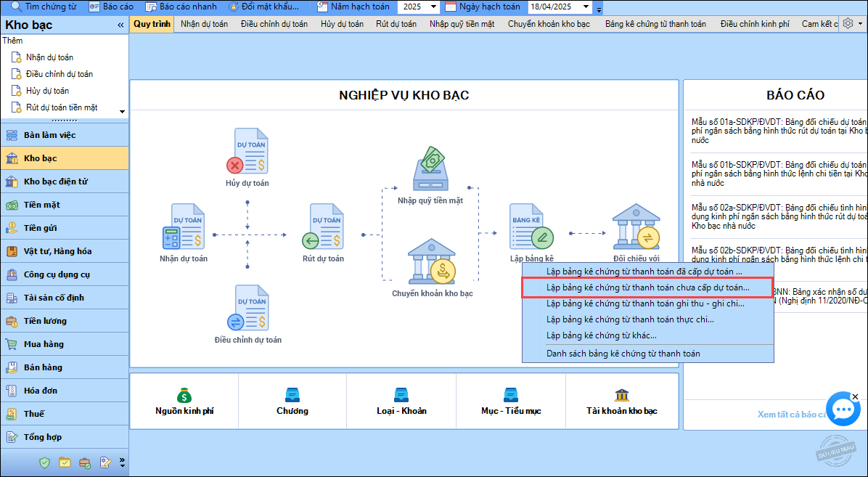This screenshot has height=477, width=868.
Task: Choose Lập bảng kê đã cấp dự toán
Action: [647, 272]
